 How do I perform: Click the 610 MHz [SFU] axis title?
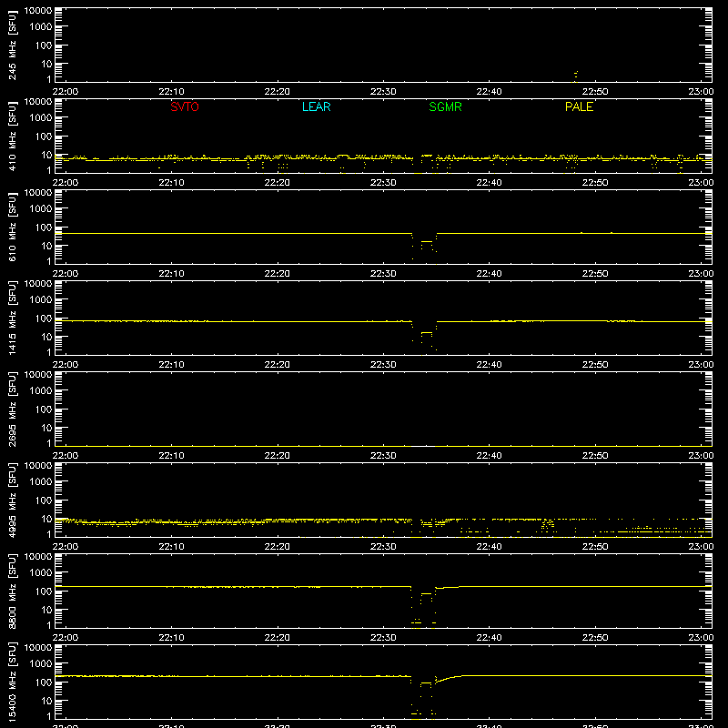pos(12,227)
